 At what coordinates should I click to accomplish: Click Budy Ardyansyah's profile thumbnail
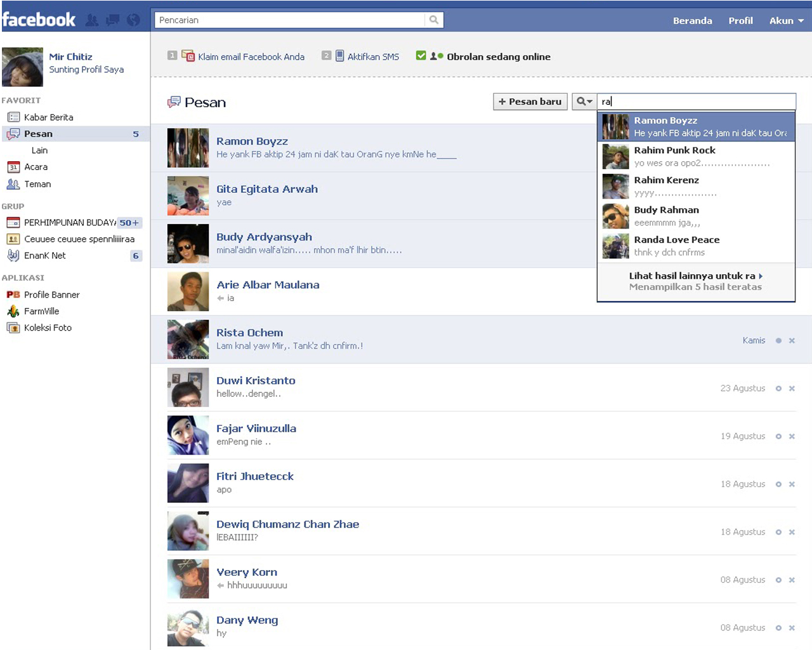point(188,244)
